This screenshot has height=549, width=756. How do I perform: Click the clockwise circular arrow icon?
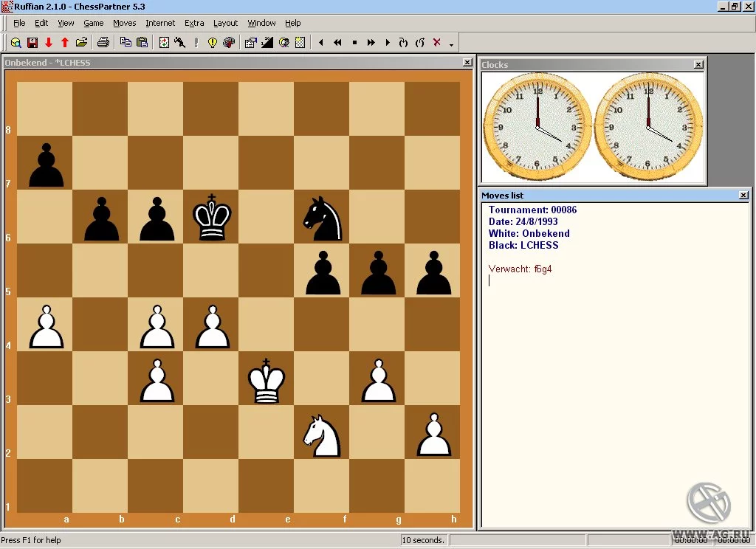pyautogui.click(x=403, y=42)
